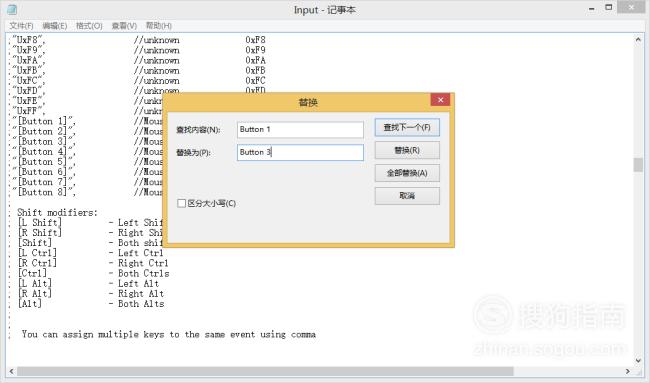Click the "[Button 8]" text line

[x=44, y=192]
